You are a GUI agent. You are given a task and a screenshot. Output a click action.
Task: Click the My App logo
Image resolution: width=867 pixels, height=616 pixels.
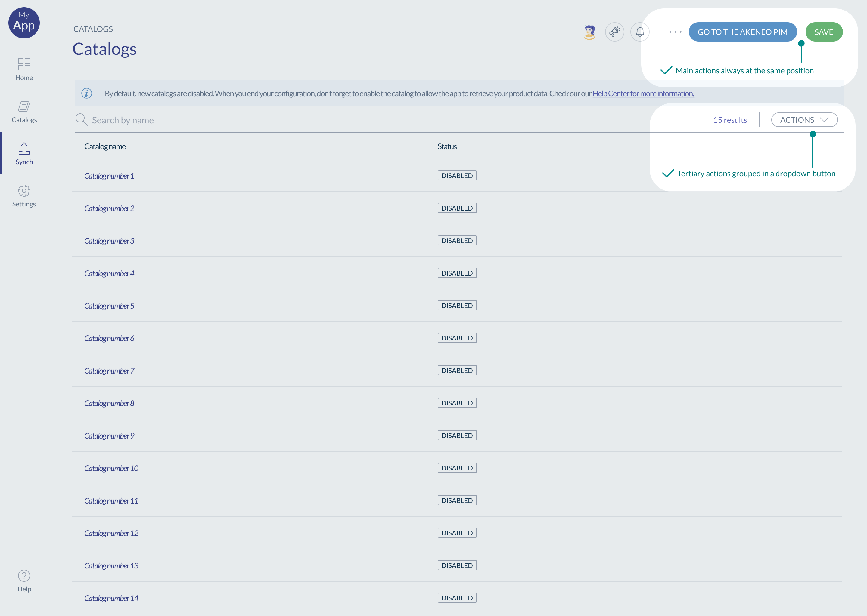pyautogui.click(x=24, y=23)
